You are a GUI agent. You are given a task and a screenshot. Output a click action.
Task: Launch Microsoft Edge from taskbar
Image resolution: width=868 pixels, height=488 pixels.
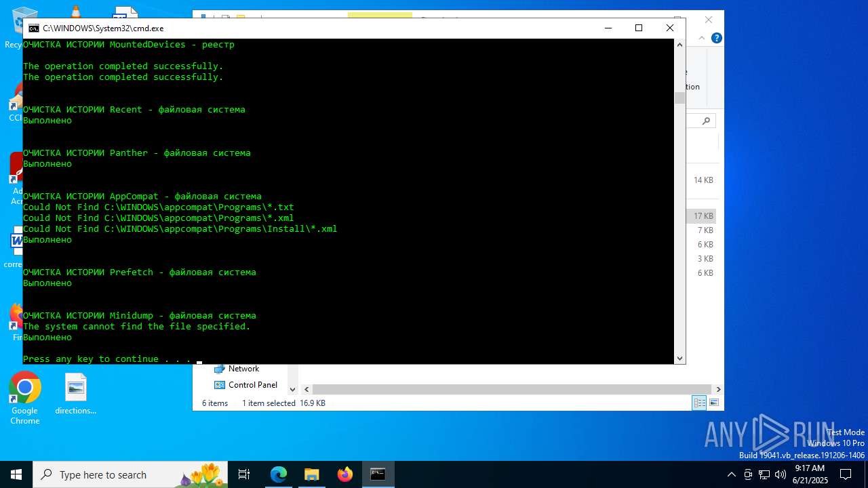pyautogui.click(x=279, y=474)
